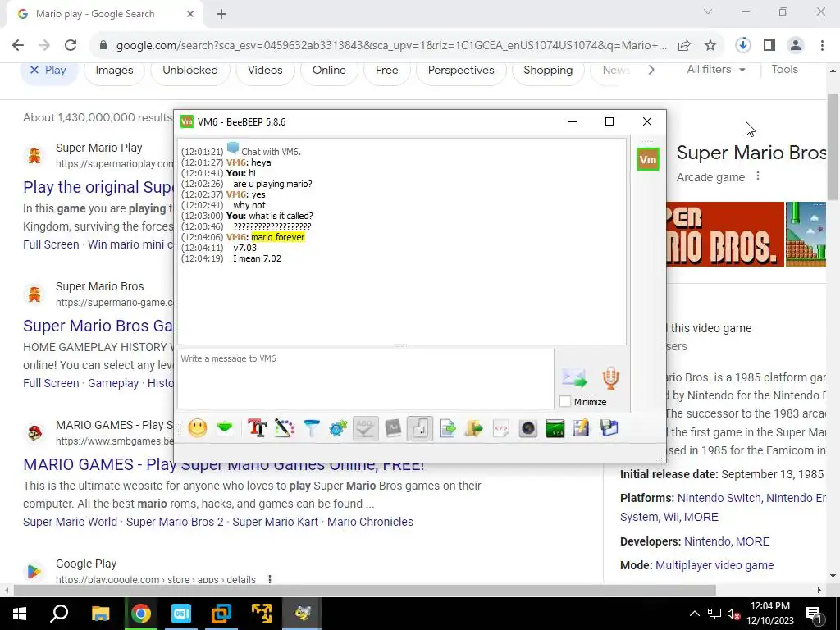Show hidden system tray icons
This screenshot has width=840, height=630.
pos(694,614)
